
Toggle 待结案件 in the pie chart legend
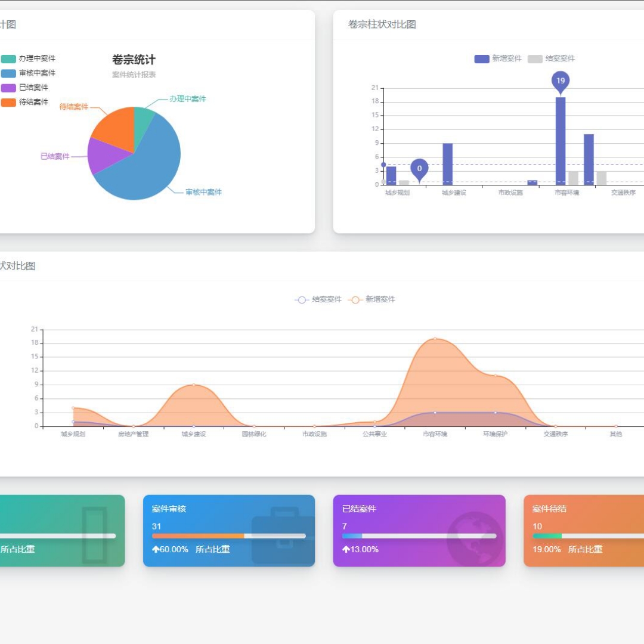(24, 102)
